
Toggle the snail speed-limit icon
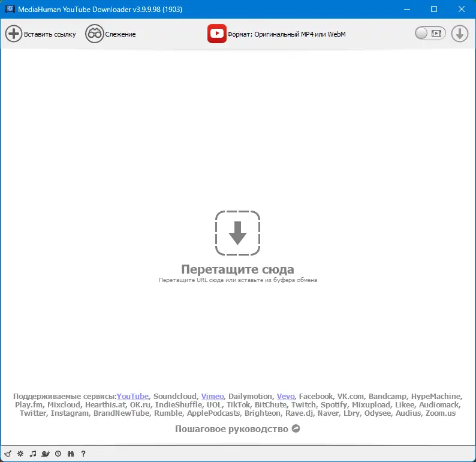click(46, 454)
